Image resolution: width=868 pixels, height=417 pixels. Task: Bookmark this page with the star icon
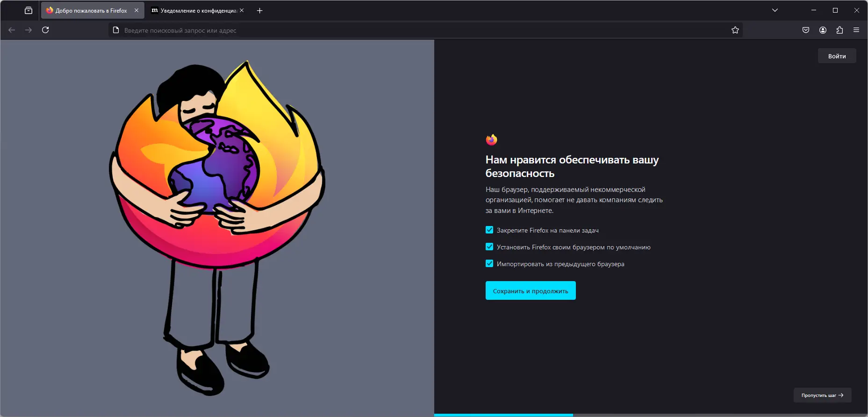coord(735,30)
